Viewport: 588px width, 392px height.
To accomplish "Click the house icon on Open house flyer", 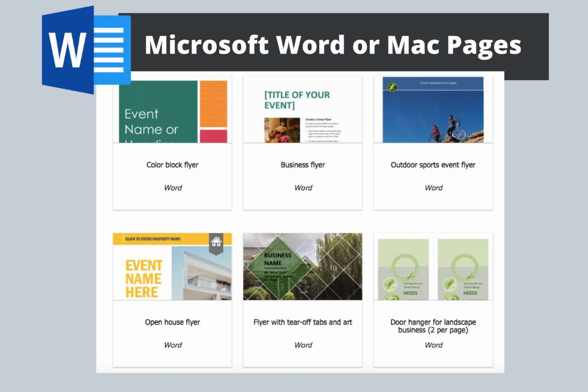I will pyautogui.click(x=216, y=242).
